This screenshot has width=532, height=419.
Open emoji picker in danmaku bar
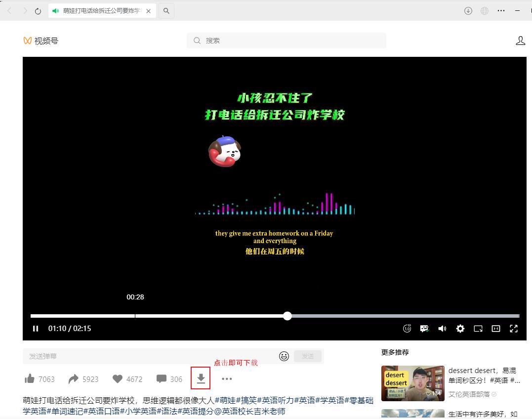[x=284, y=356]
